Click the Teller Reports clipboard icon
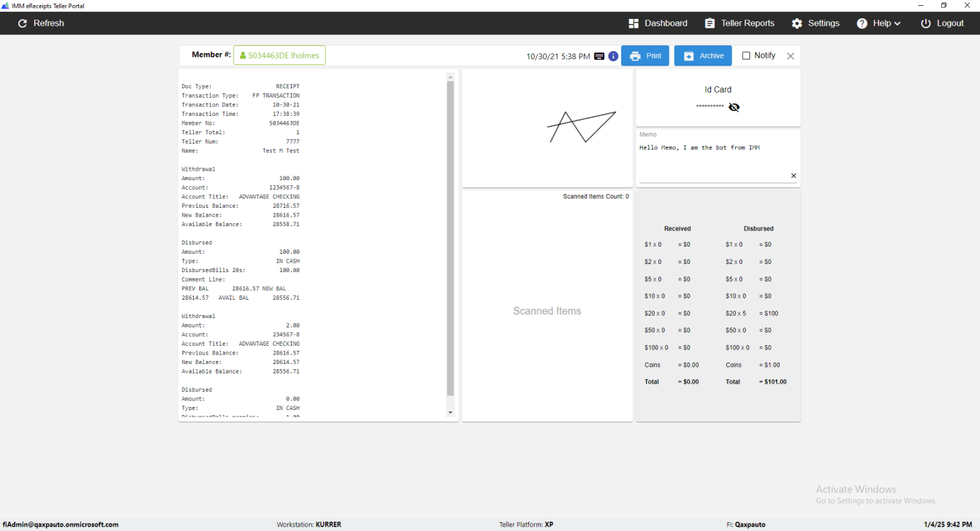This screenshot has width=980, height=531. (x=709, y=23)
